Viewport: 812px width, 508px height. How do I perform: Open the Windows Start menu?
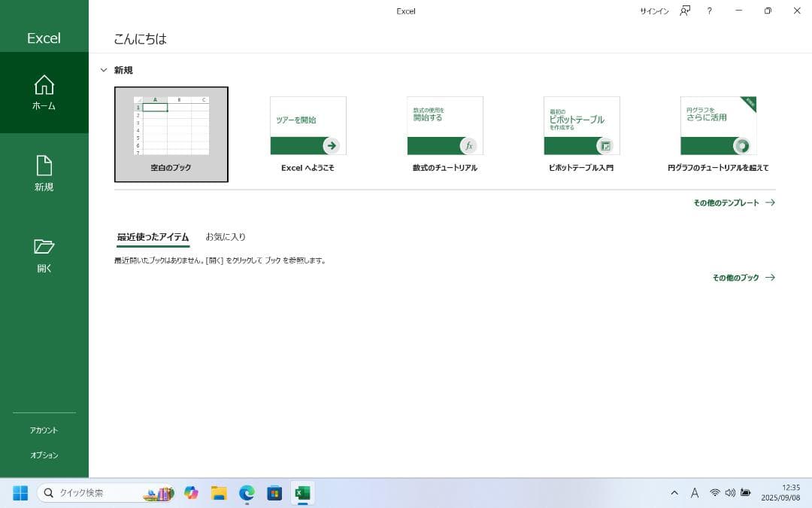pyautogui.click(x=20, y=494)
